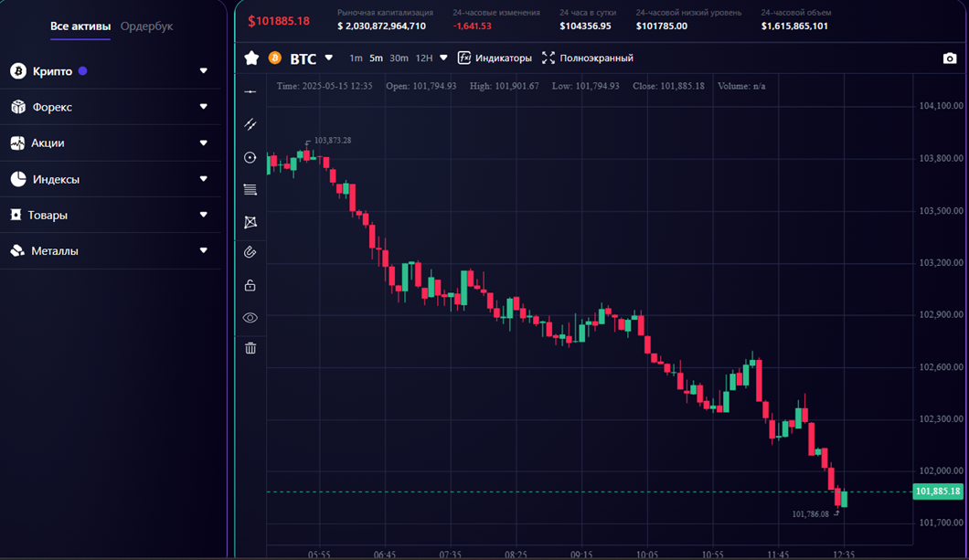
Task: Delete all drawings with trash icon
Action: pyautogui.click(x=250, y=348)
